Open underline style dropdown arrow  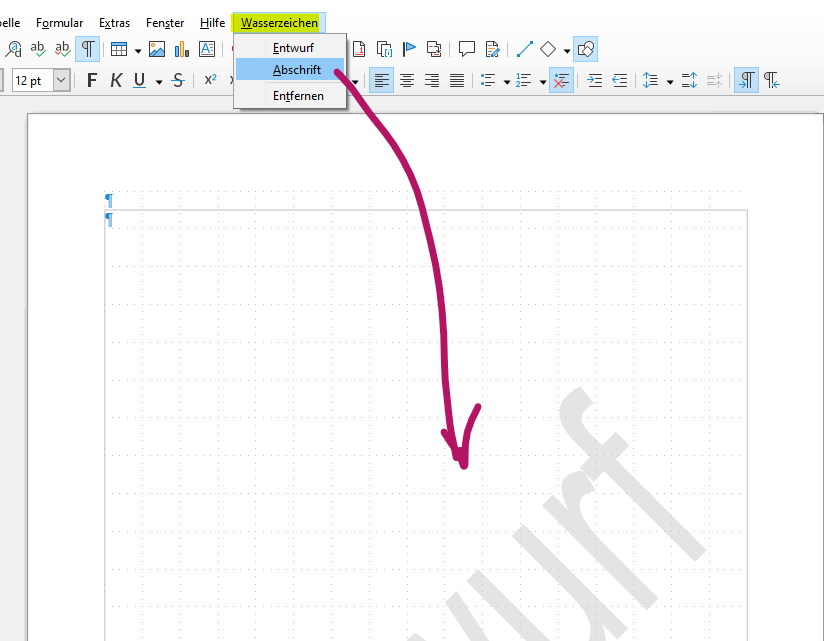tap(159, 81)
